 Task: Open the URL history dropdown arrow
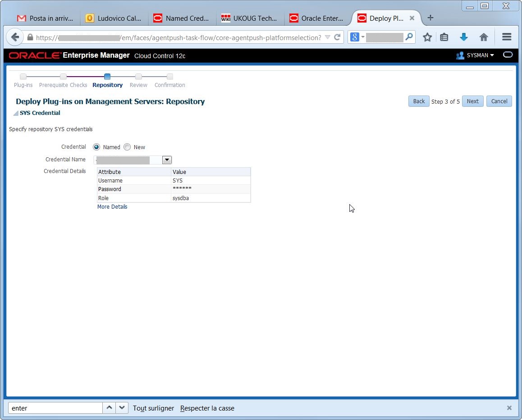328,37
